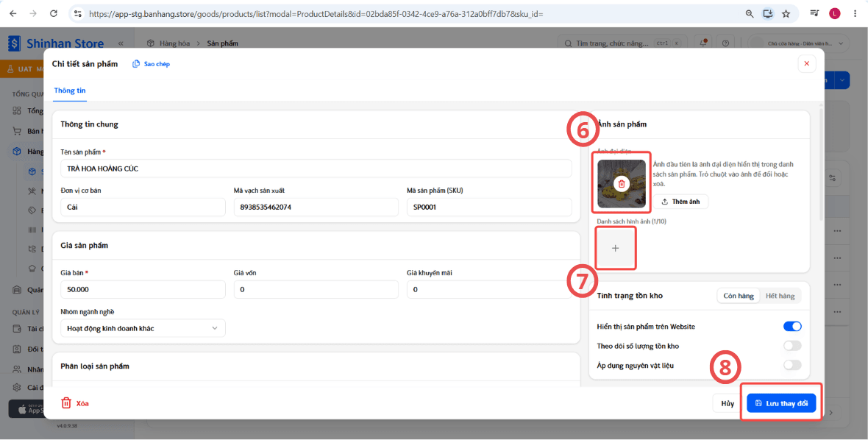Open the filter settings icon behind the modal
Screen dimensions: 868x440
tap(832, 178)
